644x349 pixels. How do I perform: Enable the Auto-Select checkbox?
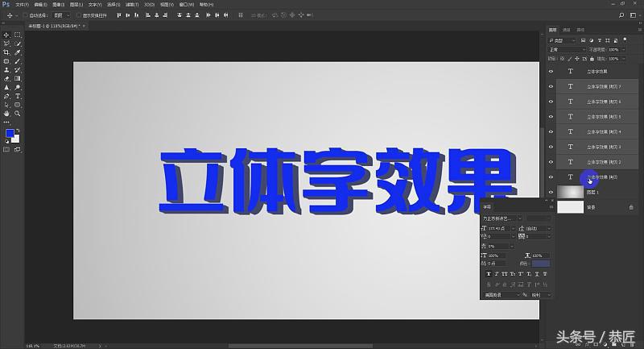(26, 15)
